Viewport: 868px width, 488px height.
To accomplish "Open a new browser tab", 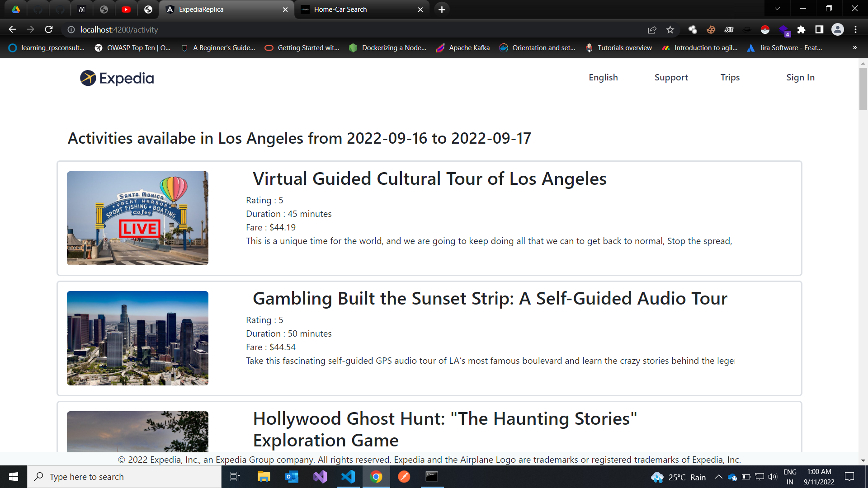I will 442,9.
